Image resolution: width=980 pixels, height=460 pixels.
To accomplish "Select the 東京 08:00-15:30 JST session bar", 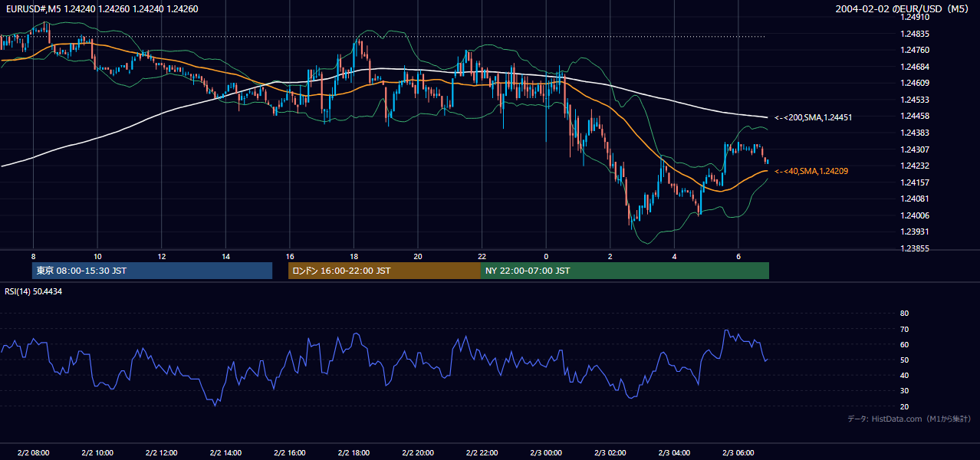I will pyautogui.click(x=152, y=271).
